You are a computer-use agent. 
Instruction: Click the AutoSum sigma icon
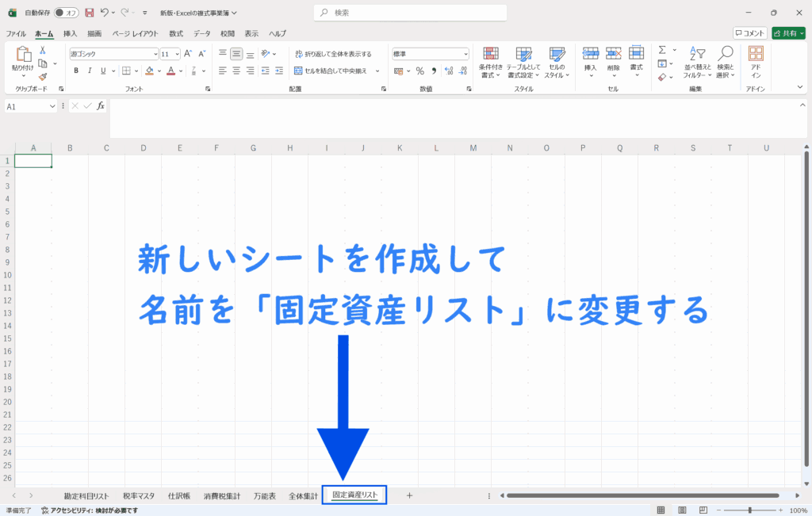coord(662,50)
